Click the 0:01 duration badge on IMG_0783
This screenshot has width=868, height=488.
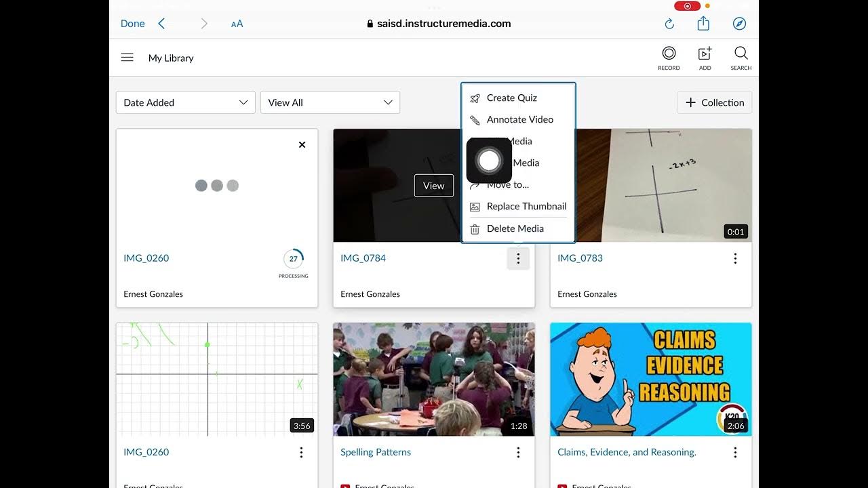click(x=736, y=232)
